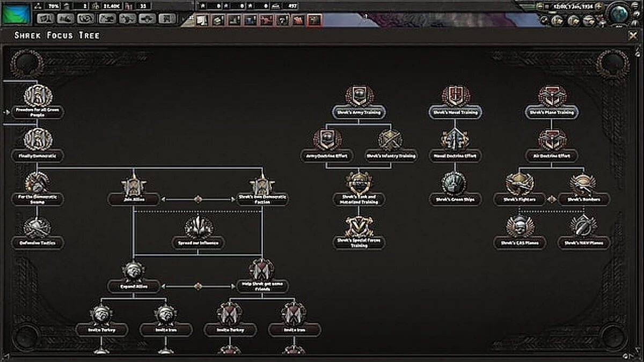Select the Defensive Tactics focus icon
644x362 pixels.
click(38, 227)
